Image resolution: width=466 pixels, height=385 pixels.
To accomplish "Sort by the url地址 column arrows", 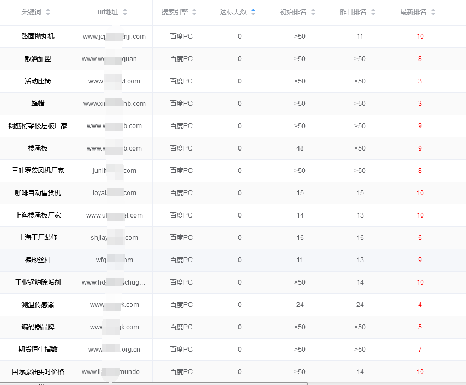I will point(125,12).
